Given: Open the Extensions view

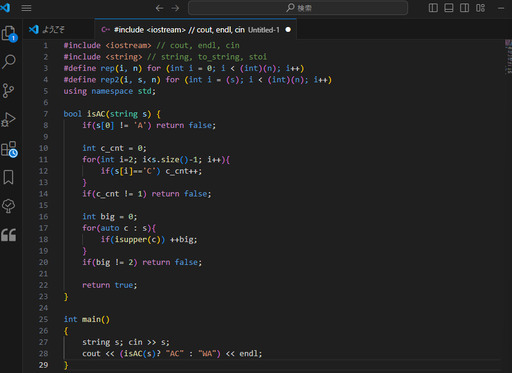Looking at the screenshot, I should (x=9, y=149).
